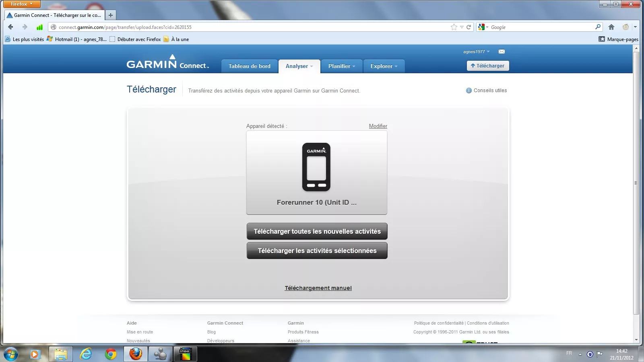Show hidden system tray icons

(x=580, y=354)
